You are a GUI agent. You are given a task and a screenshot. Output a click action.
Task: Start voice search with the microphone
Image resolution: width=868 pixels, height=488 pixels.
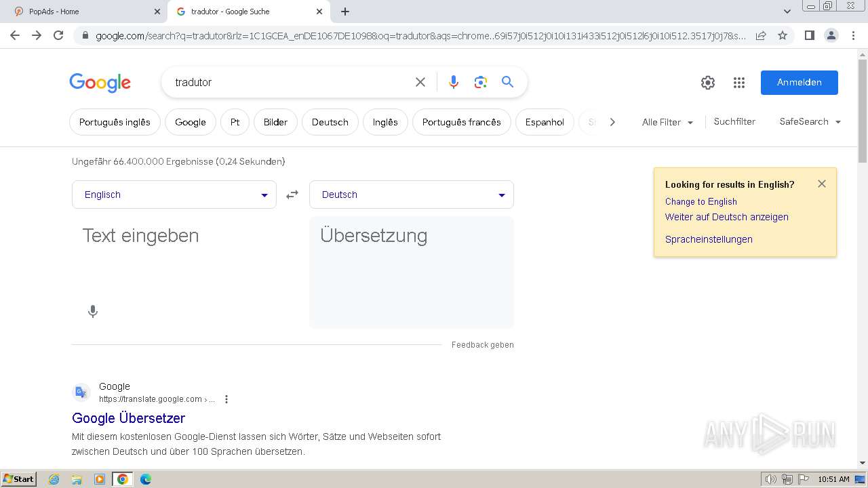454,82
